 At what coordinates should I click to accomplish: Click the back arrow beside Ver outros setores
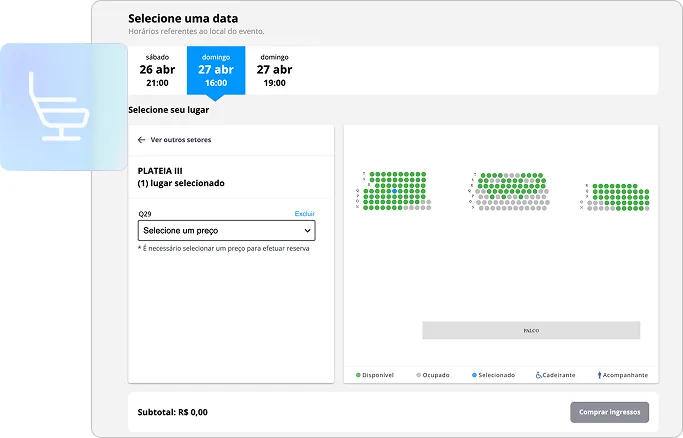click(142, 140)
